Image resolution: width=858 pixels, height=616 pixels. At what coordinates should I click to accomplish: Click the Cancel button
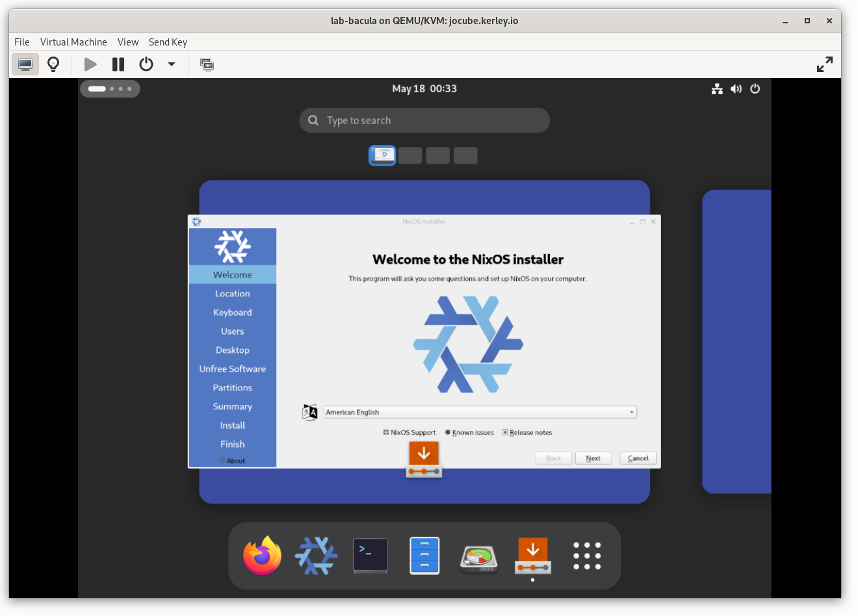click(x=638, y=458)
